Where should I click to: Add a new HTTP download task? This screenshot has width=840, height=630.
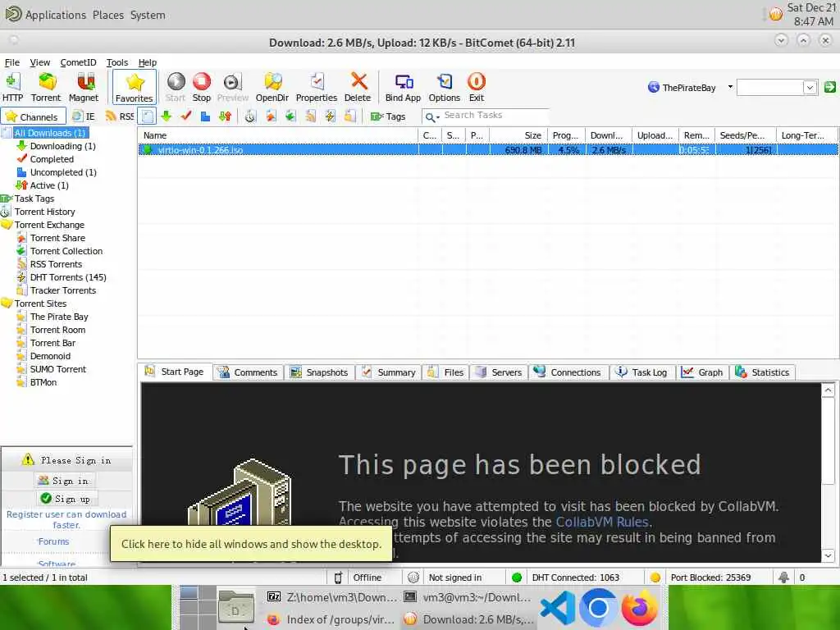pyautogui.click(x=12, y=87)
